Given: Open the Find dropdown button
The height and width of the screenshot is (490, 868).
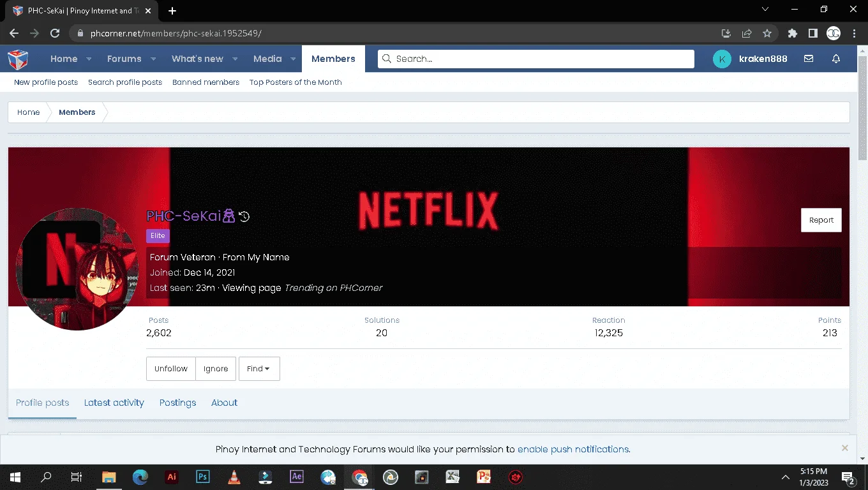Looking at the screenshot, I should (259, 369).
